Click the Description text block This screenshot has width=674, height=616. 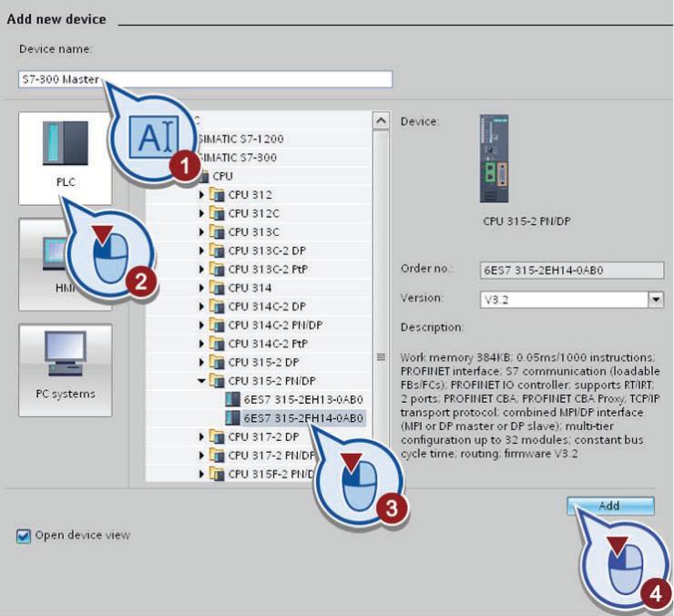[530, 406]
